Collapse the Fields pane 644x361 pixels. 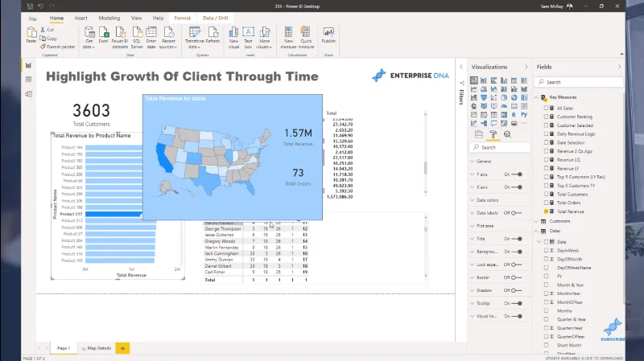coord(619,67)
